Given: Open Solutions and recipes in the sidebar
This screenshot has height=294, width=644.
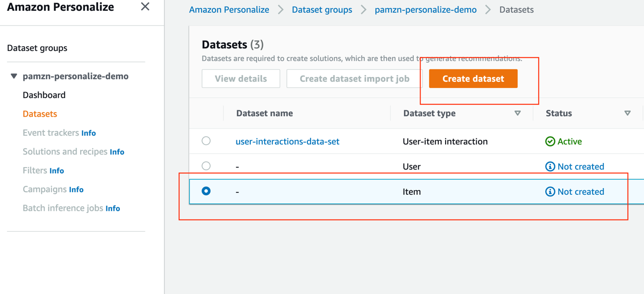Looking at the screenshot, I should 65,152.
